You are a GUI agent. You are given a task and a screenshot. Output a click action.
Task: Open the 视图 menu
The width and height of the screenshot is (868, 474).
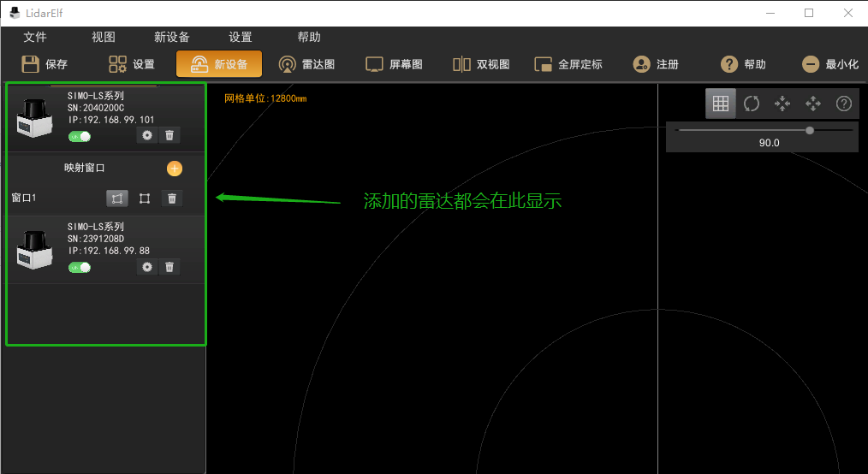coord(104,37)
